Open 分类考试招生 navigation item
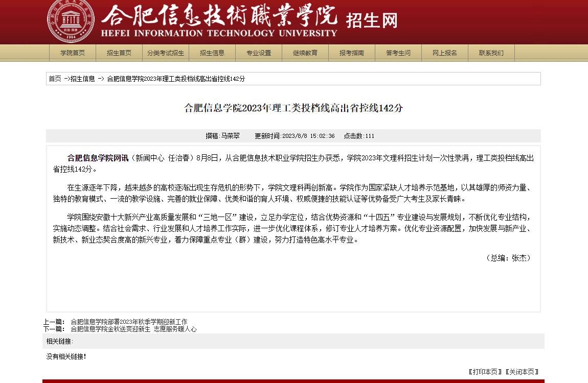Image resolution: width=588 pixels, height=383 pixels. click(166, 53)
